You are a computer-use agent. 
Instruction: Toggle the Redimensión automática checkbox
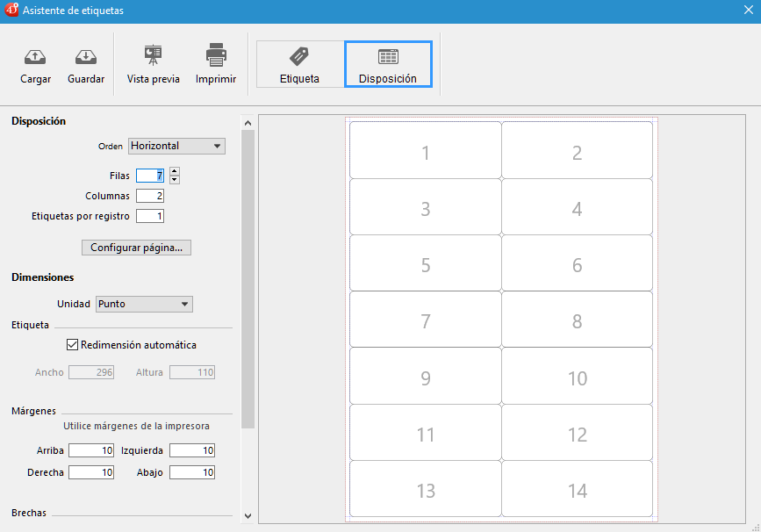coord(73,345)
